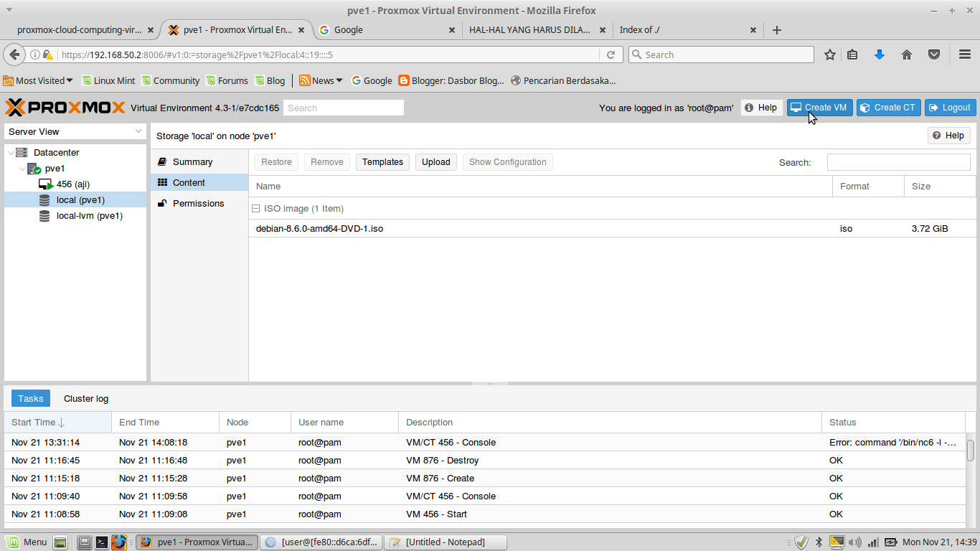This screenshot has width=980, height=551.
Task: Launch the grey computer-screen icon beside Terminal
Action: tap(85, 542)
